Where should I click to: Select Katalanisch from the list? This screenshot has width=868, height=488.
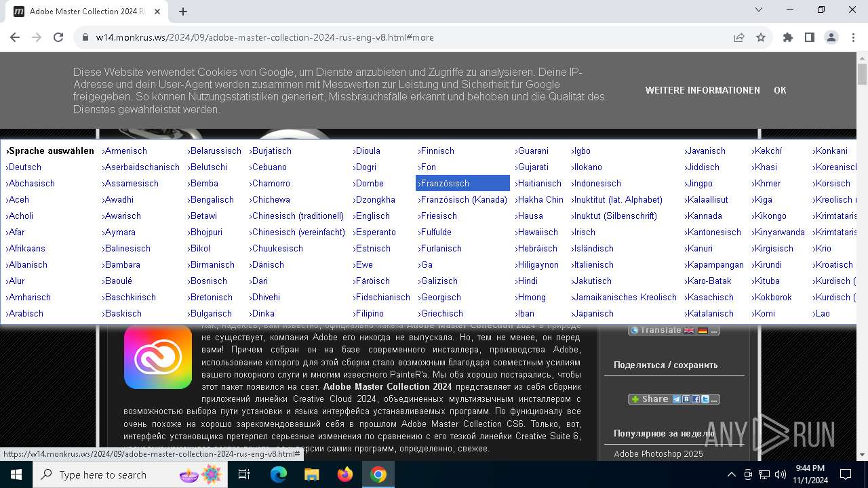709,313
